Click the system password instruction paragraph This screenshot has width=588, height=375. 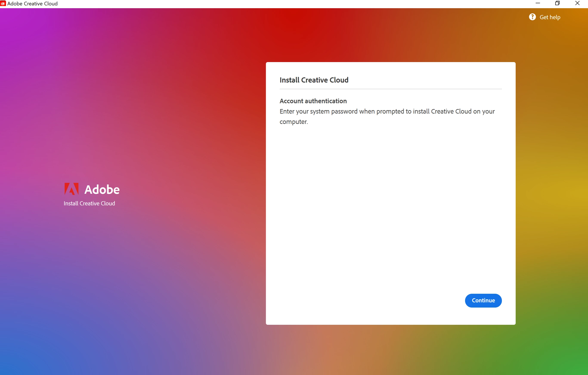coord(387,111)
